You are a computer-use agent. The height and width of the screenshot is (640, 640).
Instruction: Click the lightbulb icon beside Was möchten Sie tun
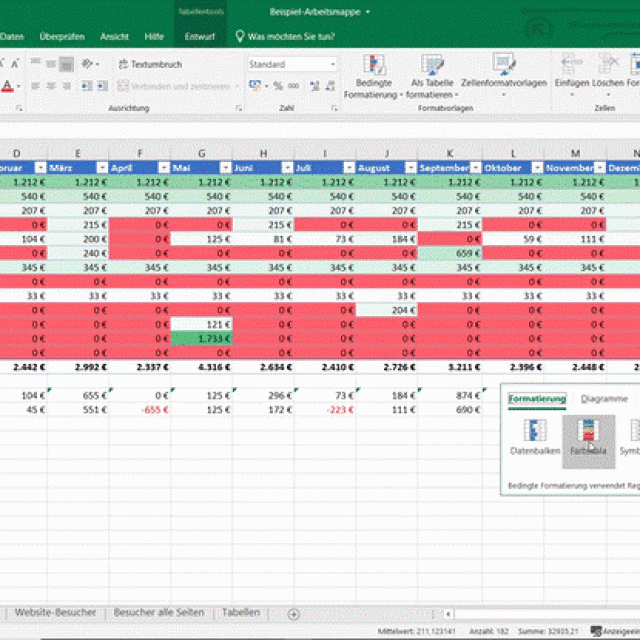point(240,36)
